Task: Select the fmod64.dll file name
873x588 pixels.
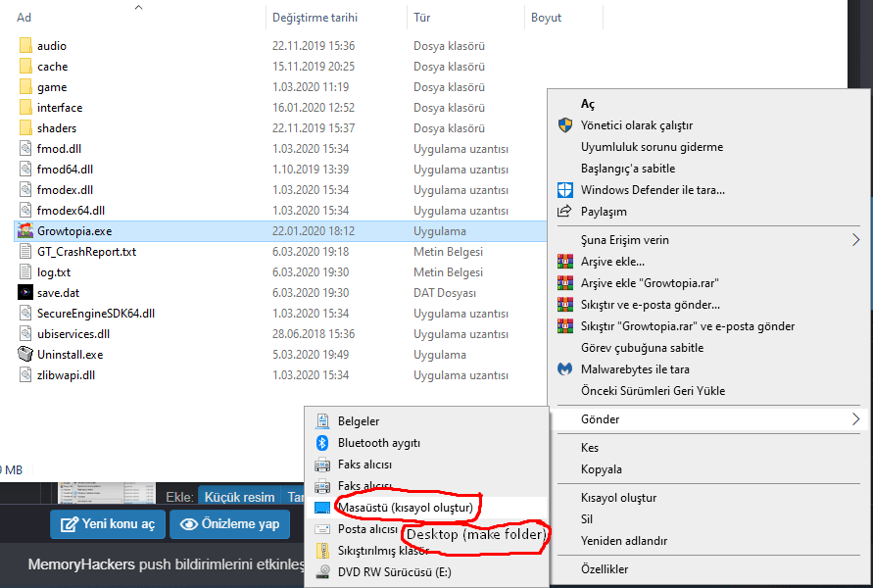Action: point(65,170)
